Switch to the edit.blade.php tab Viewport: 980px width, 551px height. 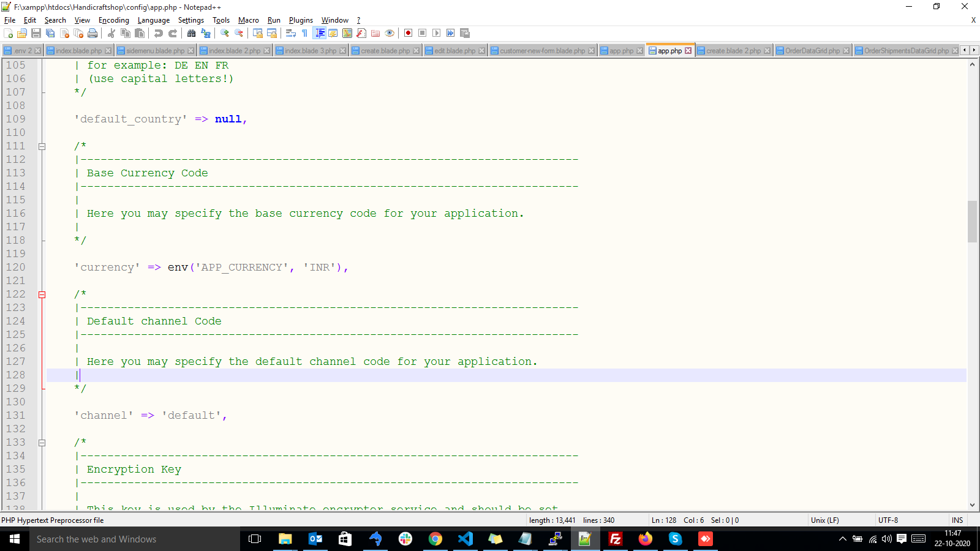tap(454, 51)
